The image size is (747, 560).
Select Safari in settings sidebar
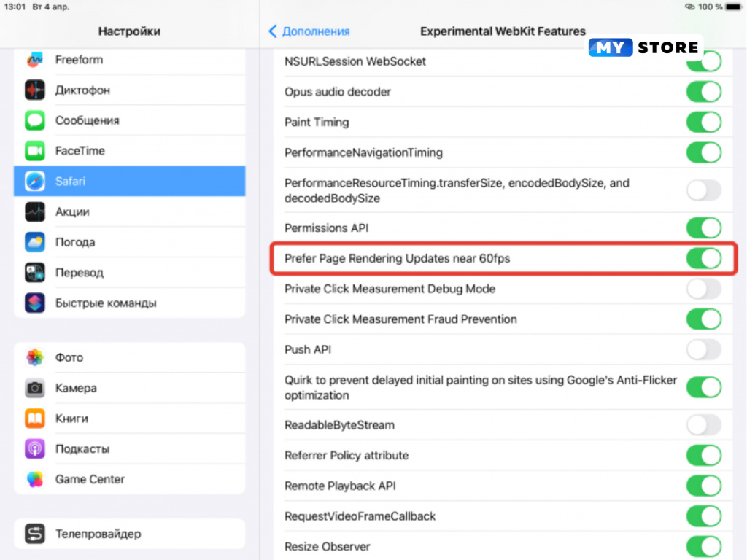click(129, 181)
